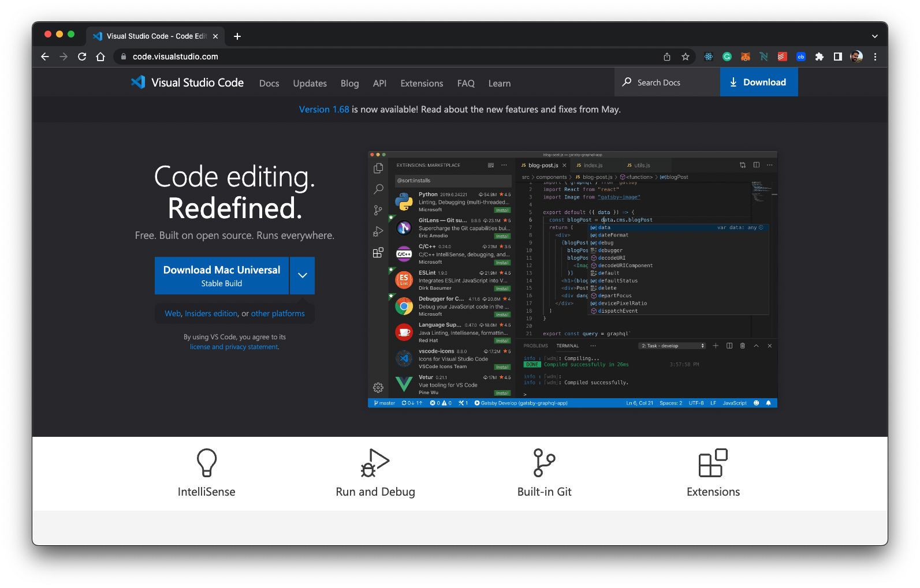Image resolution: width=920 pixels, height=588 pixels.
Task: Open the Insiders edition link
Action: (211, 313)
